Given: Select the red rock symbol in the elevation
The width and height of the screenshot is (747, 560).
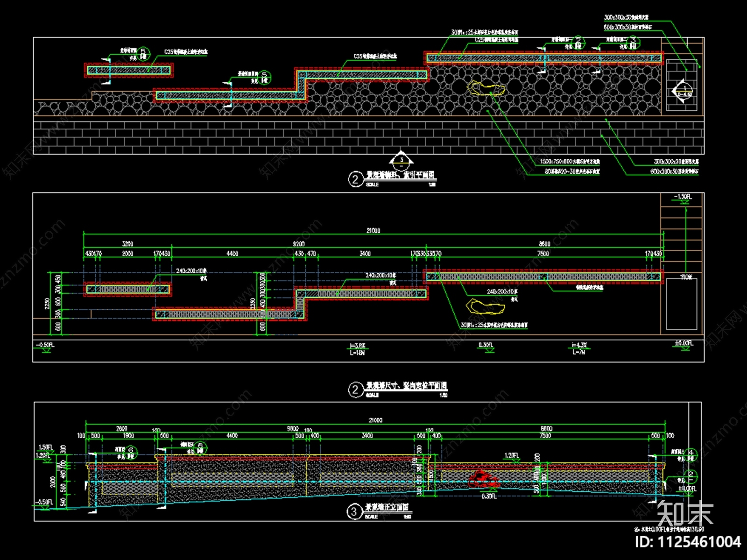Looking at the screenshot, I should 484,478.
